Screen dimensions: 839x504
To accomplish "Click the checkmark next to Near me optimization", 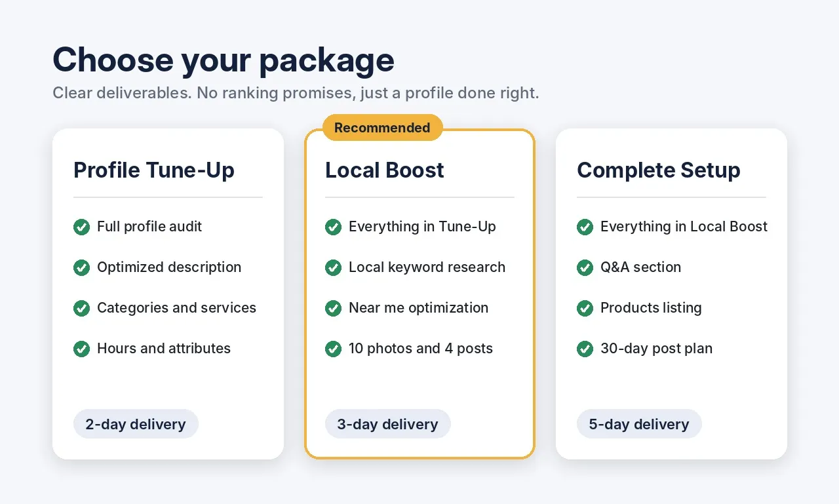I will tap(333, 308).
